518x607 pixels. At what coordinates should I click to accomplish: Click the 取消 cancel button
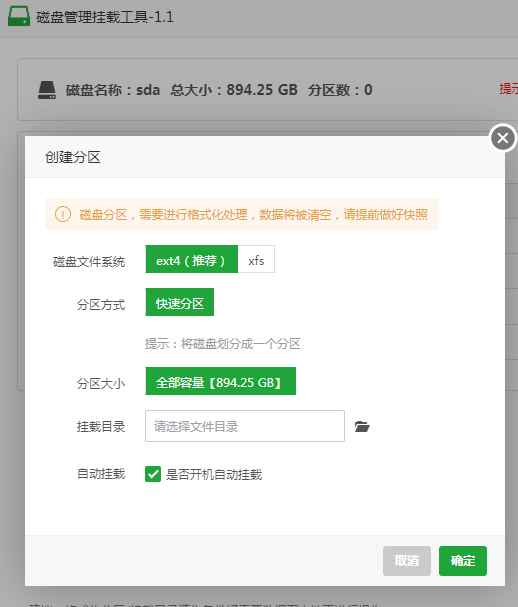tap(407, 561)
